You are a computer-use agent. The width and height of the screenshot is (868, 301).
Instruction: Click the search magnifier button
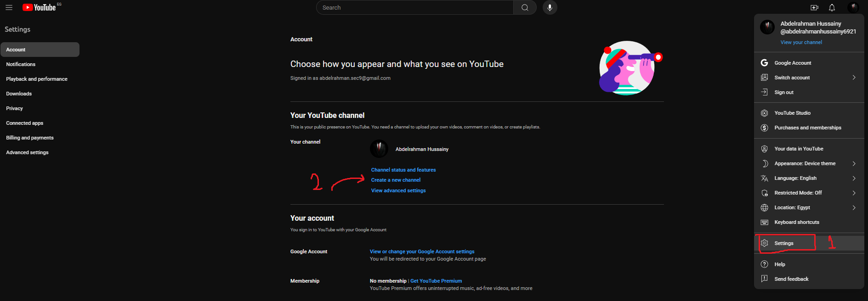click(x=525, y=7)
